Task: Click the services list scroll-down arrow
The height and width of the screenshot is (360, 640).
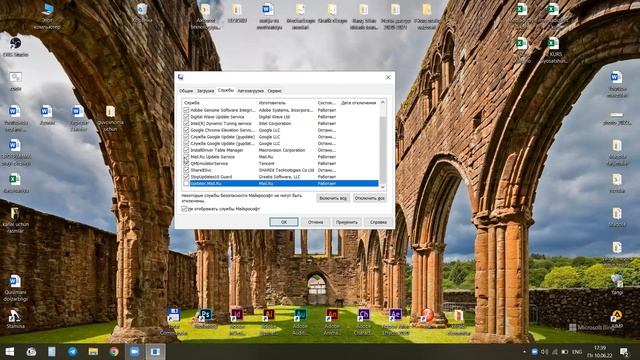Action: tap(383, 187)
